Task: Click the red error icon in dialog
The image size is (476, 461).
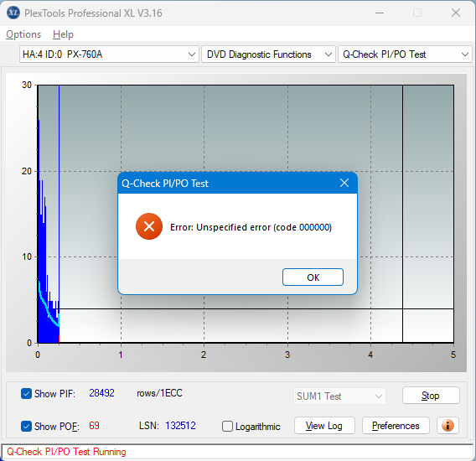Action: coord(149,226)
